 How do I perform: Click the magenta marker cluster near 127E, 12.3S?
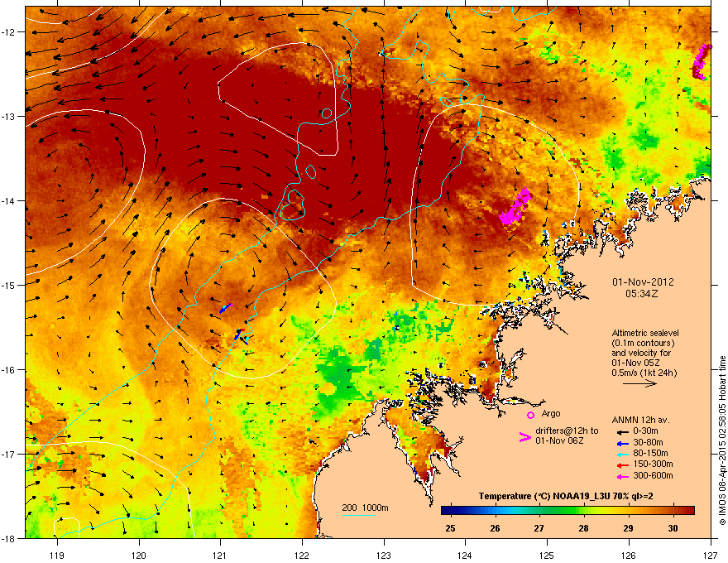[702, 62]
